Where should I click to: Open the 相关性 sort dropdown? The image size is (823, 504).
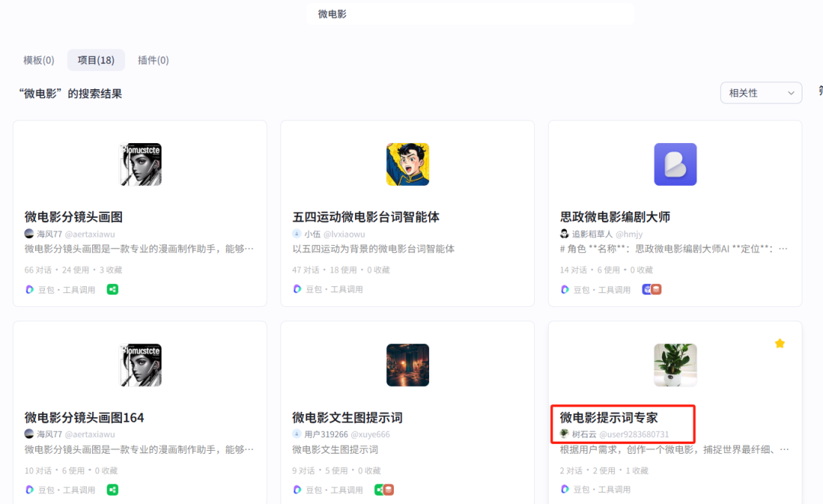coord(761,93)
